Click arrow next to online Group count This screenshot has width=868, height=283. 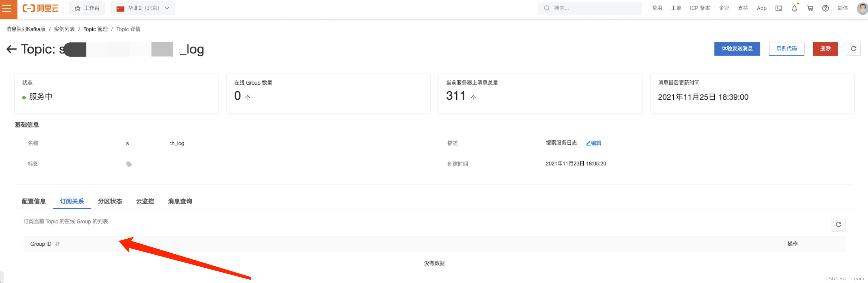[x=248, y=98]
